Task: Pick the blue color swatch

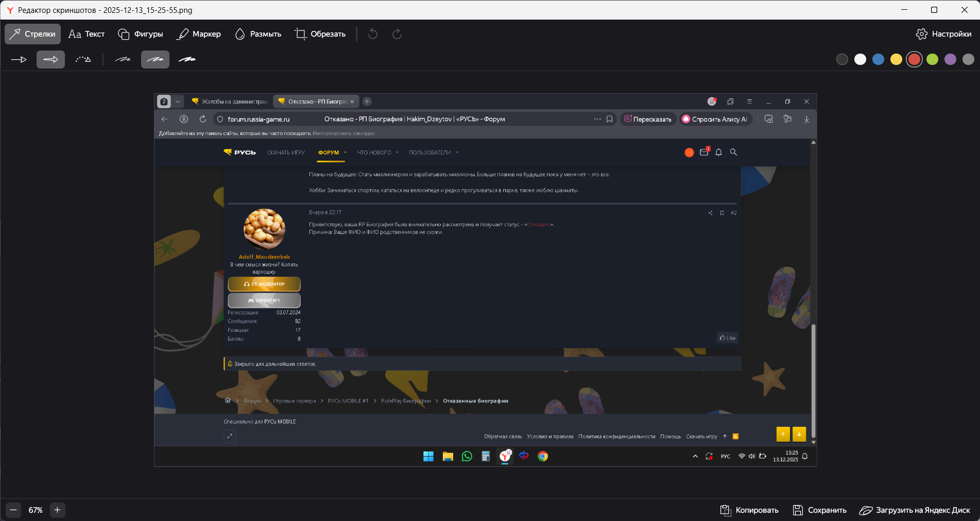Action: point(878,59)
